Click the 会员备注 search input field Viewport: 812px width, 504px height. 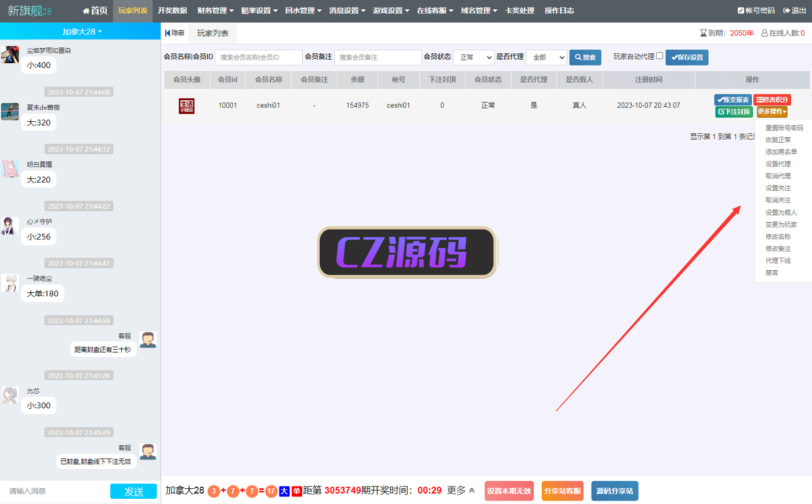pyautogui.click(x=378, y=57)
